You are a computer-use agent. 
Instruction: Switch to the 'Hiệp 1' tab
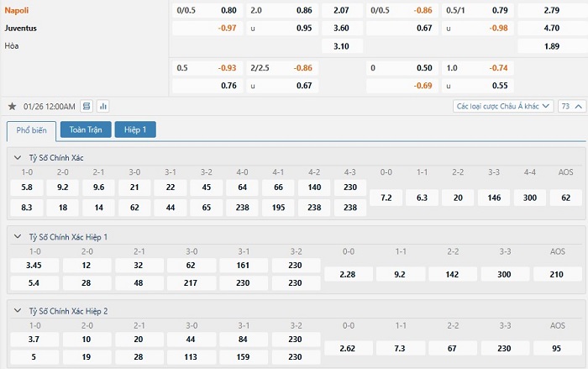135,129
